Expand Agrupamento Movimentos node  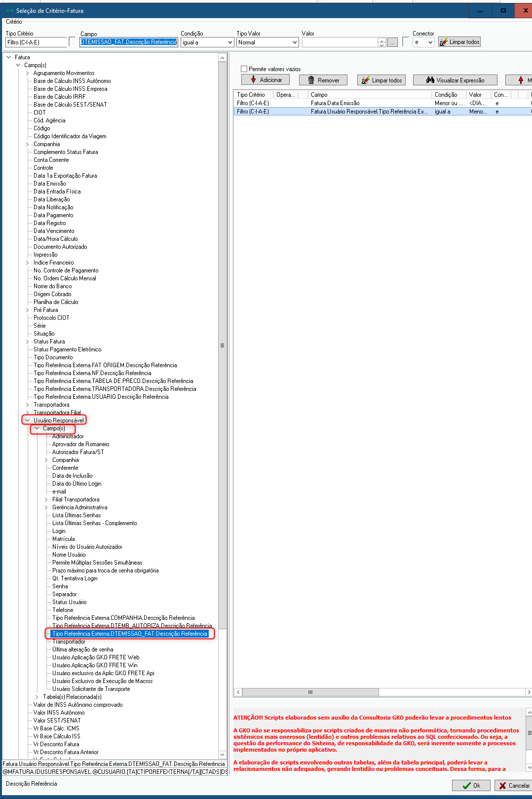pyautogui.click(x=28, y=73)
